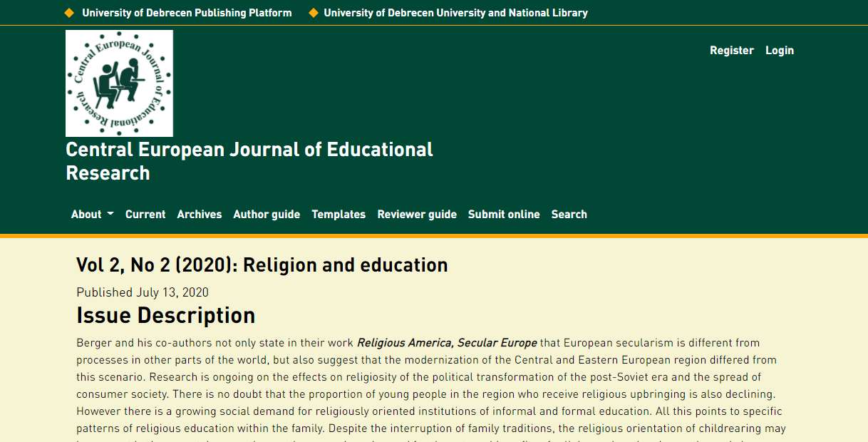868x442 pixels.
Task: Click the Central European Journal logo image
Action: [x=119, y=83]
